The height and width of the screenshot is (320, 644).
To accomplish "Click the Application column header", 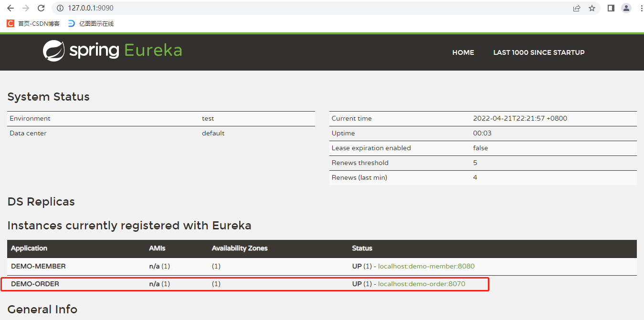I will (x=29, y=248).
